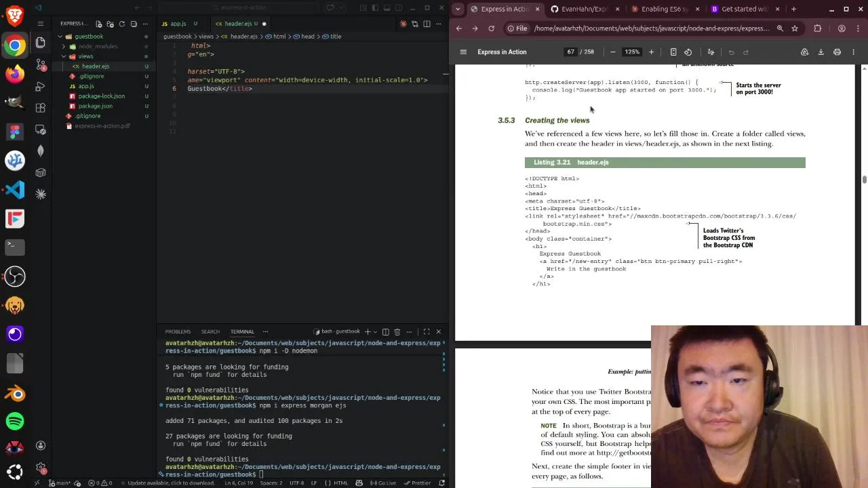This screenshot has width=868, height=488.
Task: Zoom out the PDF with minus icon
Action: (613, 52)
